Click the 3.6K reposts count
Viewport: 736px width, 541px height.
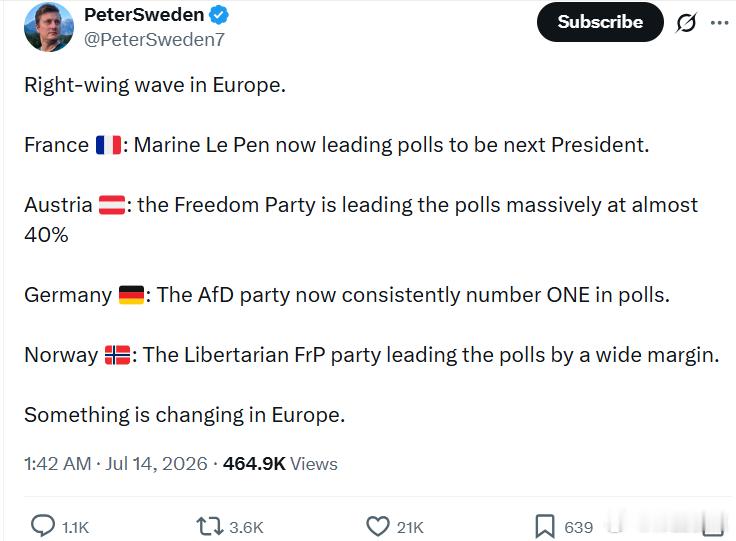(x=246, y=527)
